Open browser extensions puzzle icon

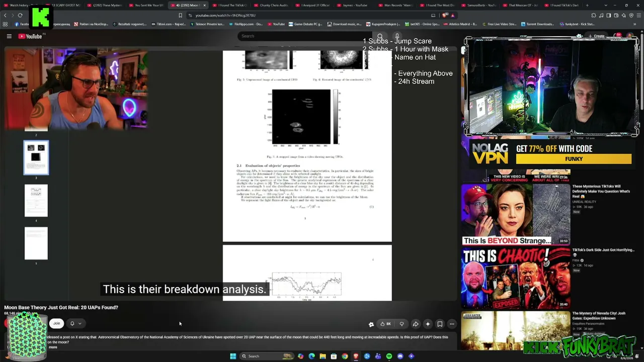(x=594, y=16)
